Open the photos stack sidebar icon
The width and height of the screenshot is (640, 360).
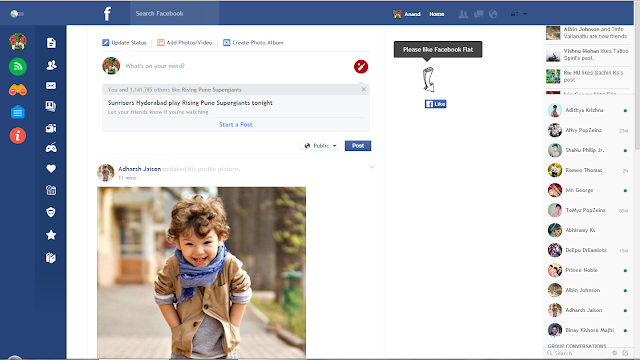coord(51,106)
